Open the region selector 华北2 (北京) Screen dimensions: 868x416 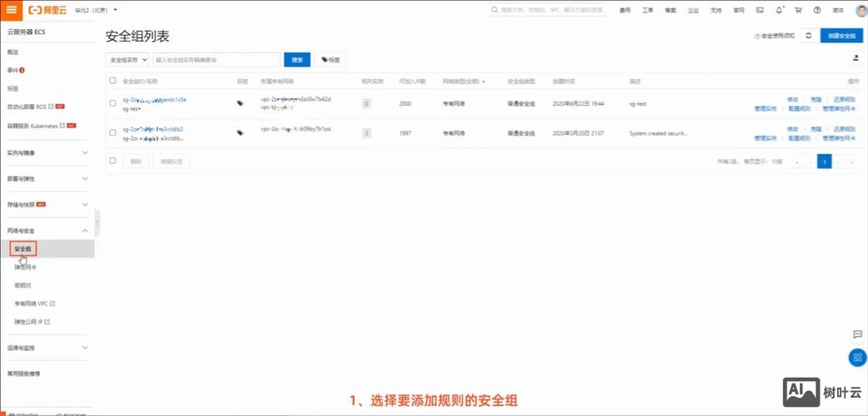(x=96, y=10)
